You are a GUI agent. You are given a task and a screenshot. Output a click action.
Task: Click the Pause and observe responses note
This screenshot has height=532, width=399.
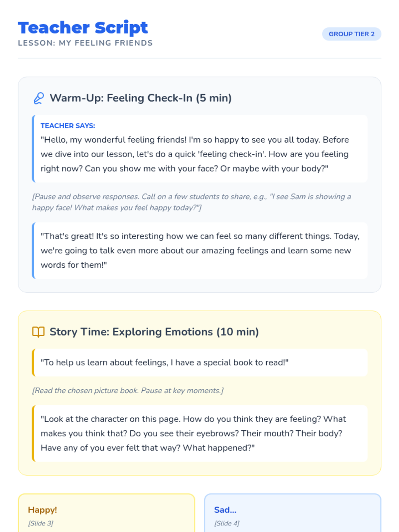pyautogui.click(x=191, y=202)
